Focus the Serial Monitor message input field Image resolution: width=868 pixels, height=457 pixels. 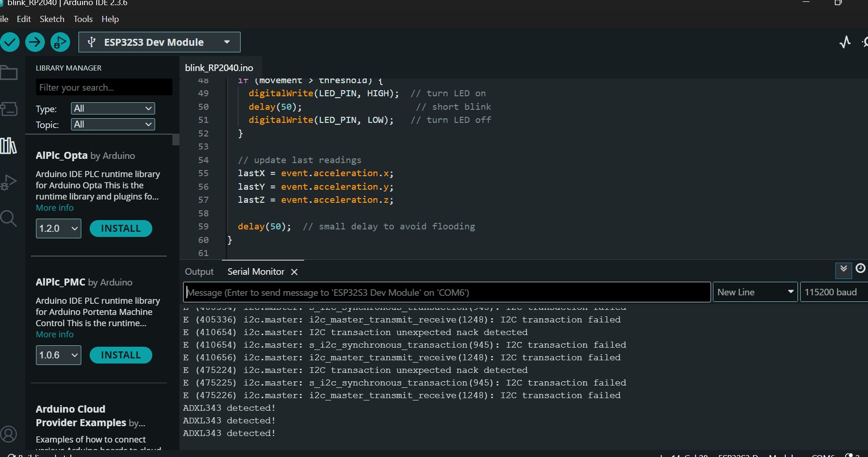point(447,293)
